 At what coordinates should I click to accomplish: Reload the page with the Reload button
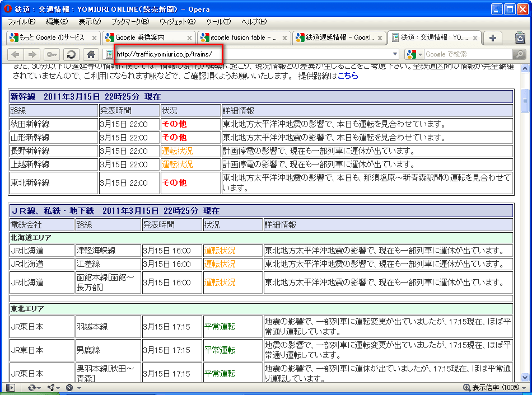71,54
